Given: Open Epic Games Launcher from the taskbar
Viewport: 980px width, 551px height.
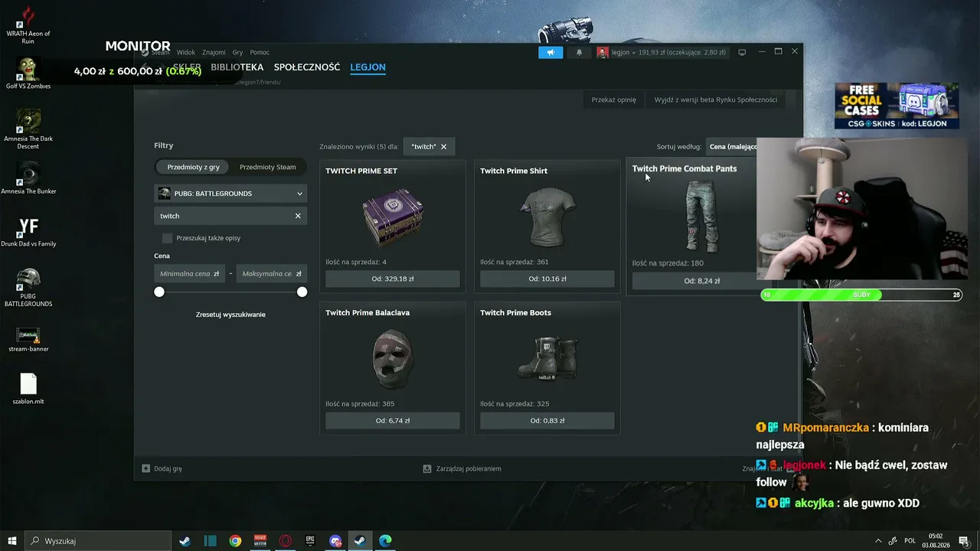Looking at the screenshot, I should [x=310, y=541].
